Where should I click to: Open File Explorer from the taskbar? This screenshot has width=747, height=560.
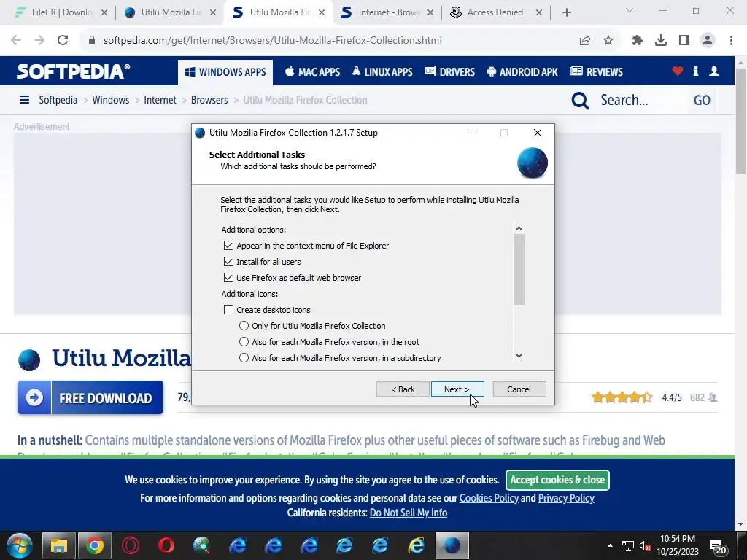pyautogui.click(x=58, y=545)
